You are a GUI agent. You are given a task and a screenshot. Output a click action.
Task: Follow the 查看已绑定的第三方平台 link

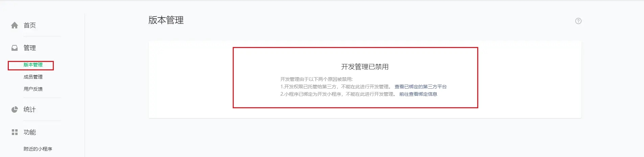click(x=420, y=87)
